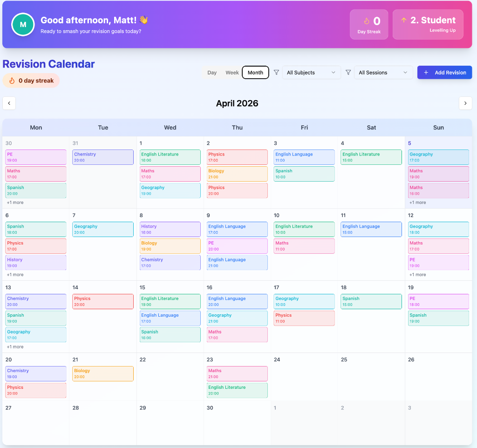
Task: Open Maths 11:00 session on April 10
Action: 304,246
